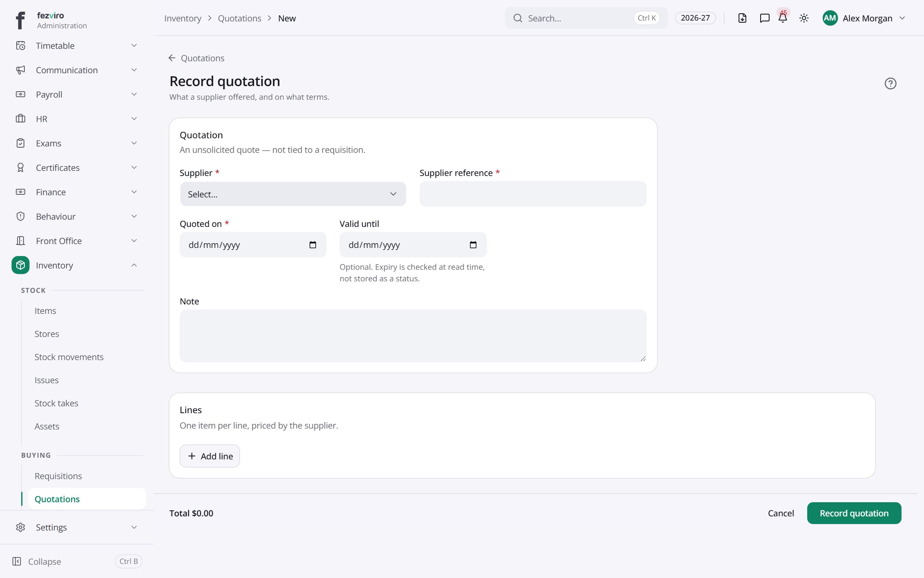
Task: Select Stock movements in sidebar
Action: (x=69, y=357)
